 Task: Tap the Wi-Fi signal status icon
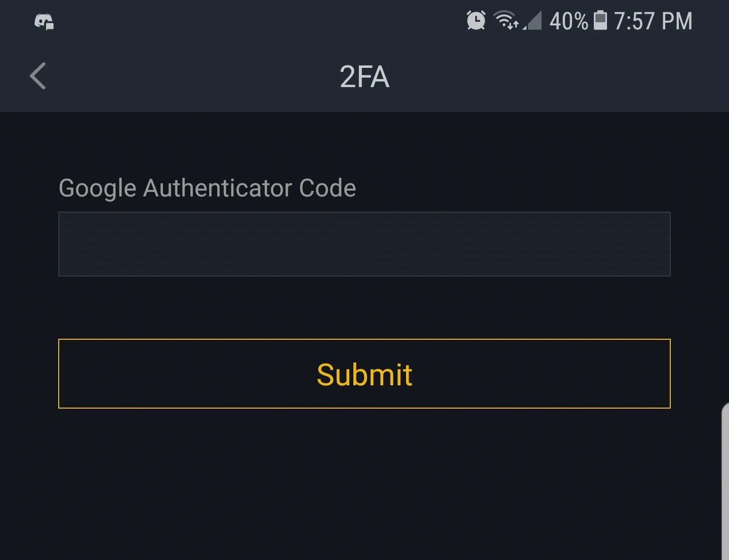pos(505,21)
